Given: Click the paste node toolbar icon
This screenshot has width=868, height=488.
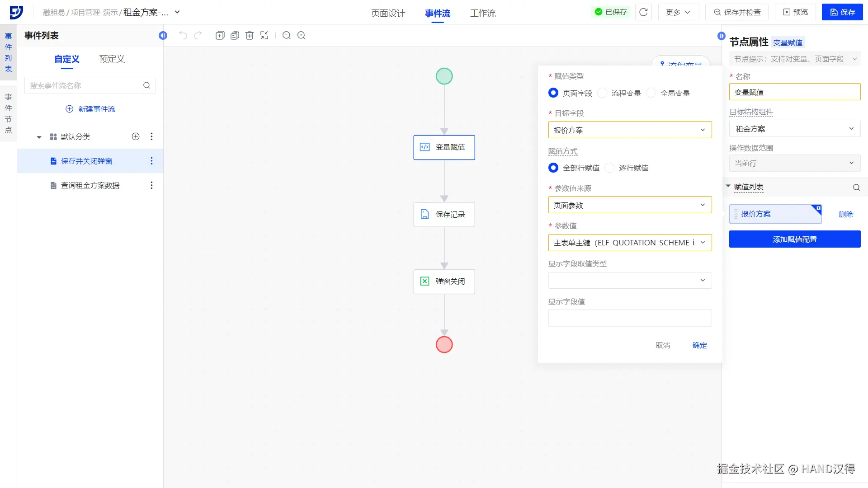Looking at the screenshot, I should [235, 35].
